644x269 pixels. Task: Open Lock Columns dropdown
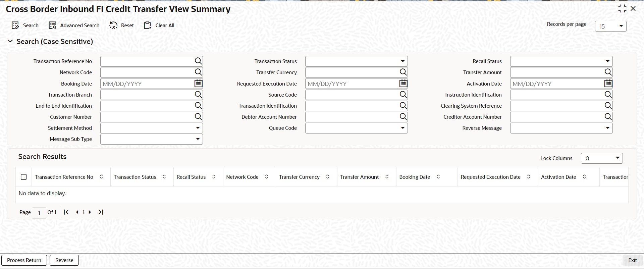[602, 158]
